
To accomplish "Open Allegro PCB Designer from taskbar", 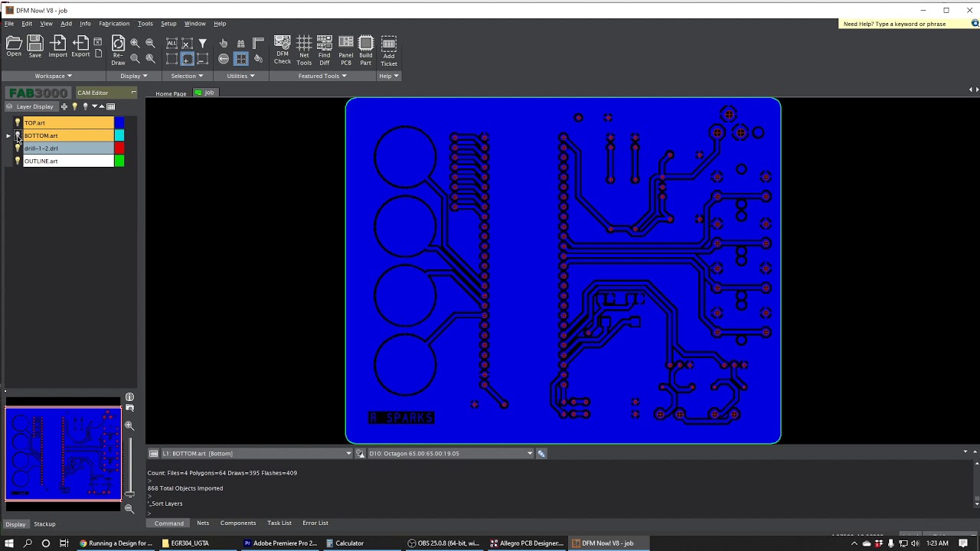I will click(x=527, y=543).
